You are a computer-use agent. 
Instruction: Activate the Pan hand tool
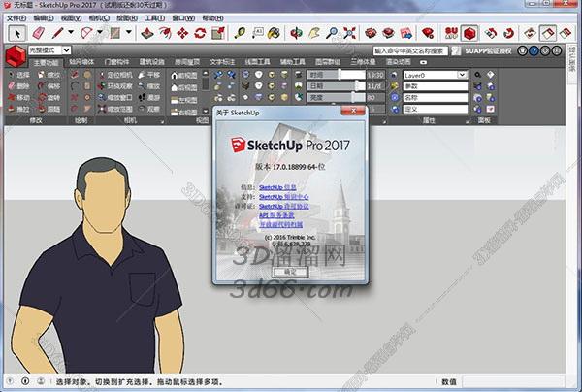pos(314,33)
